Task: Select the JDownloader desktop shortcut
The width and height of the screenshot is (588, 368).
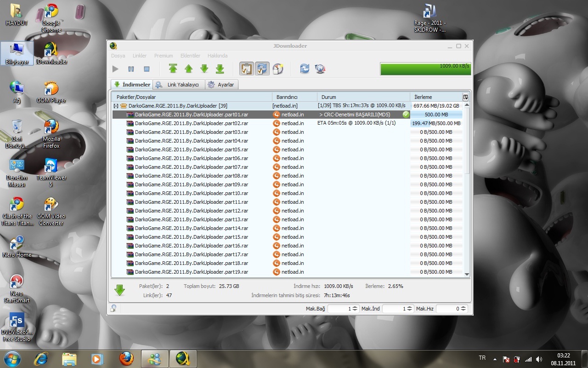Action: (51, 53)
